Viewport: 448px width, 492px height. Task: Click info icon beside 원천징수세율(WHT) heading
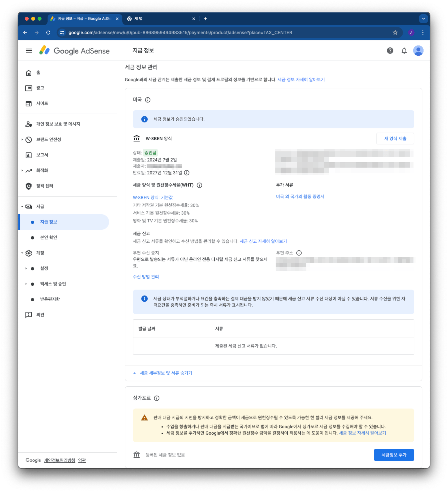199,185
